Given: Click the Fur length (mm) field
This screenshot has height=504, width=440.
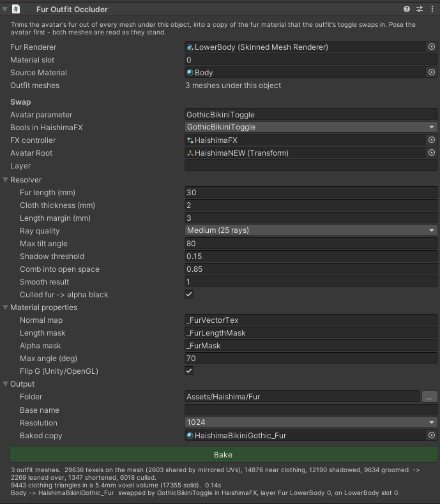Looking at the screenshot, I should (x=311, y=192).
